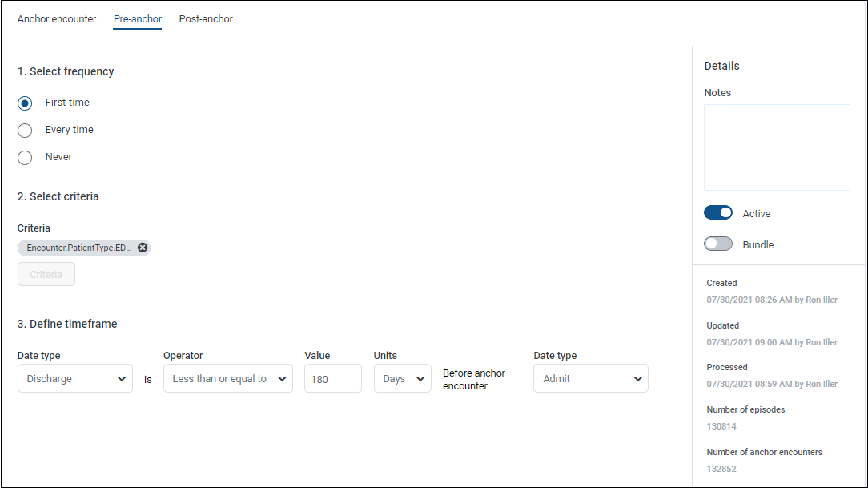Enable the Bundle toggle switch
Screen dimensions: 868x488
pos(718,244)
